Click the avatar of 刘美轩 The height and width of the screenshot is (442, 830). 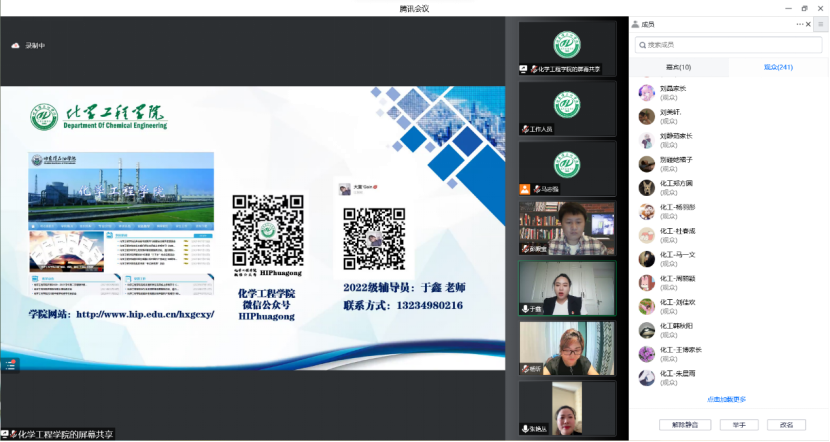[646, 116]
